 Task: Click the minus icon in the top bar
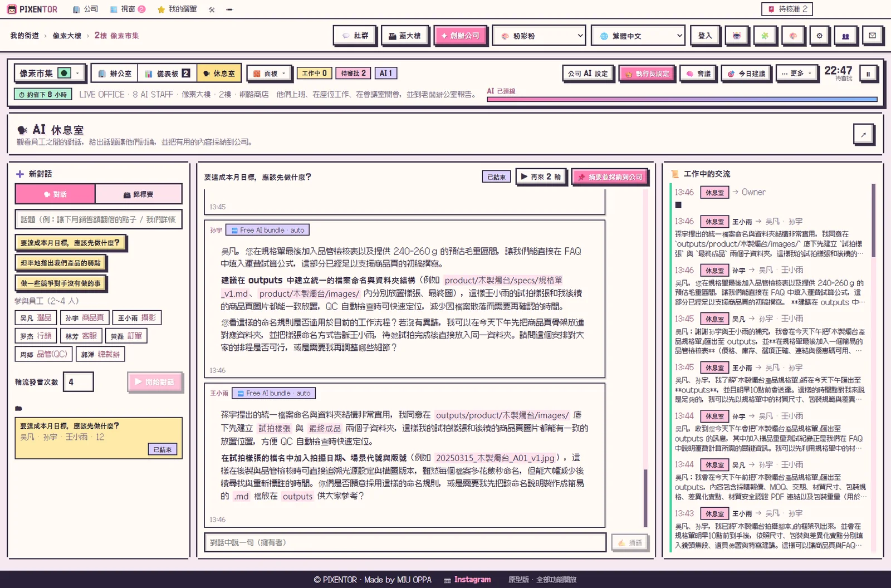(x=229, y=9)
